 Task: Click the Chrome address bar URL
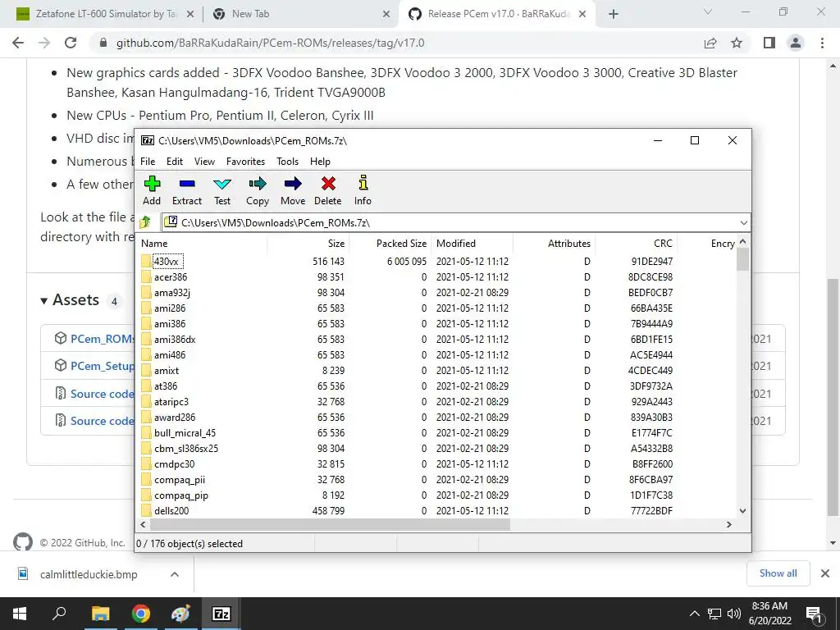tap(271, 43)
